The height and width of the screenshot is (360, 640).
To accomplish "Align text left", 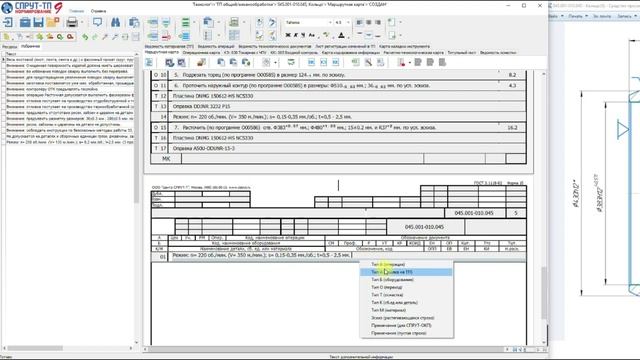I will (360, 22).
